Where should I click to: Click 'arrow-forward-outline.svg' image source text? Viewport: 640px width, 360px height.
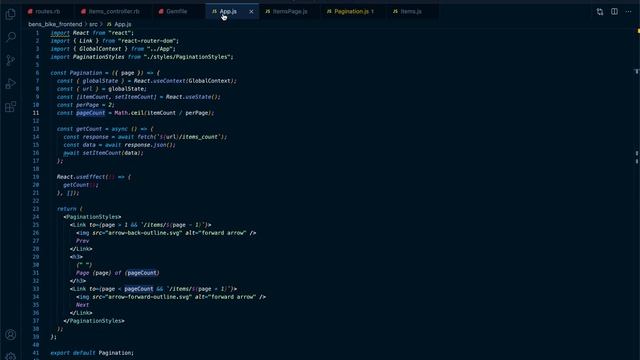pyautogui.click(x=150, y=297)
